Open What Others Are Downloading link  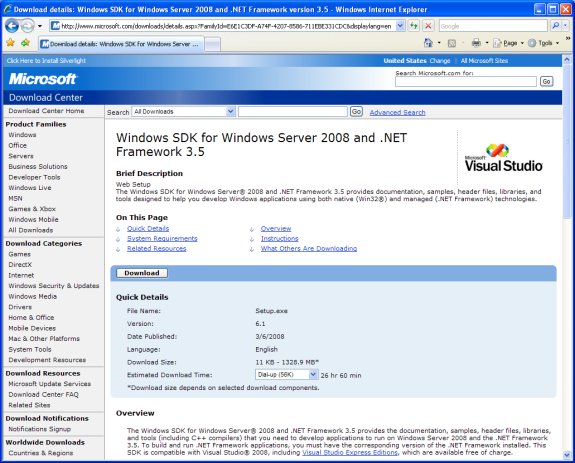click(x=309, y=249)
